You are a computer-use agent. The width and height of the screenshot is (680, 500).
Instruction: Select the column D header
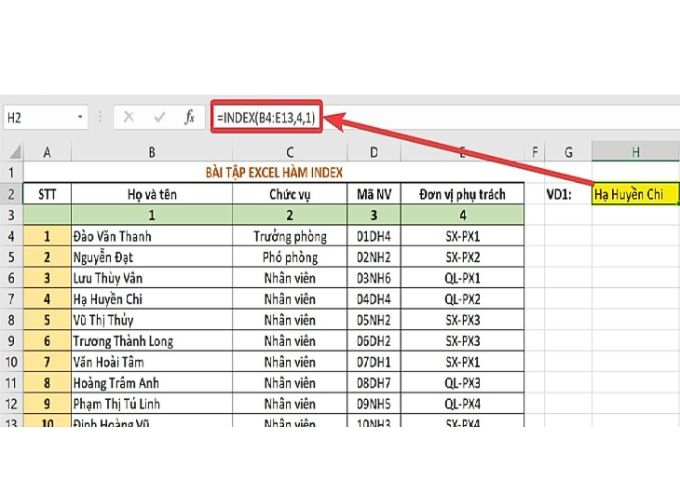click(x=372, y=152)
